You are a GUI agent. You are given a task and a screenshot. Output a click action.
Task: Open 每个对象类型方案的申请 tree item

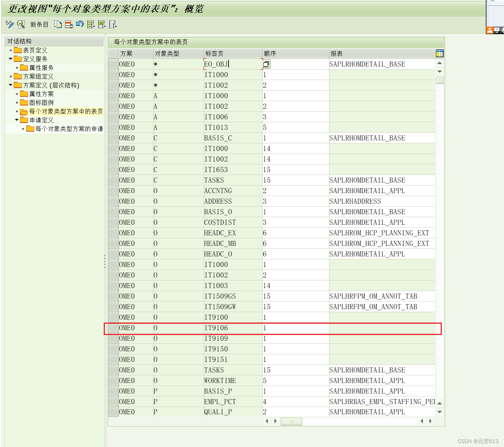click(x=69, y=129)
